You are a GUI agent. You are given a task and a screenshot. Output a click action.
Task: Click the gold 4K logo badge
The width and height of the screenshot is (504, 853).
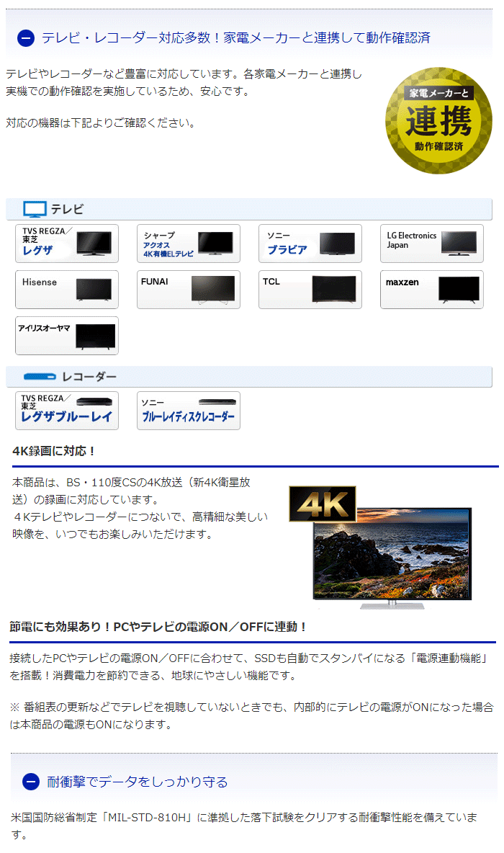322,503
